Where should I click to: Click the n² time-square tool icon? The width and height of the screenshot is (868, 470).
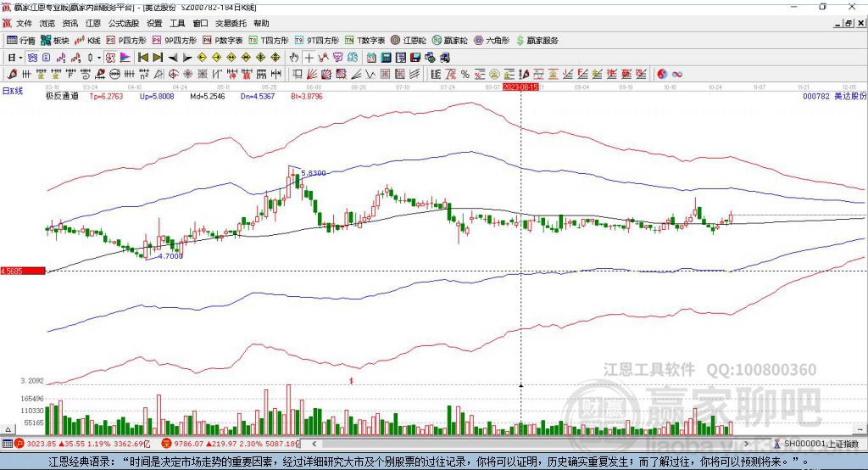[x=144, y=74]
